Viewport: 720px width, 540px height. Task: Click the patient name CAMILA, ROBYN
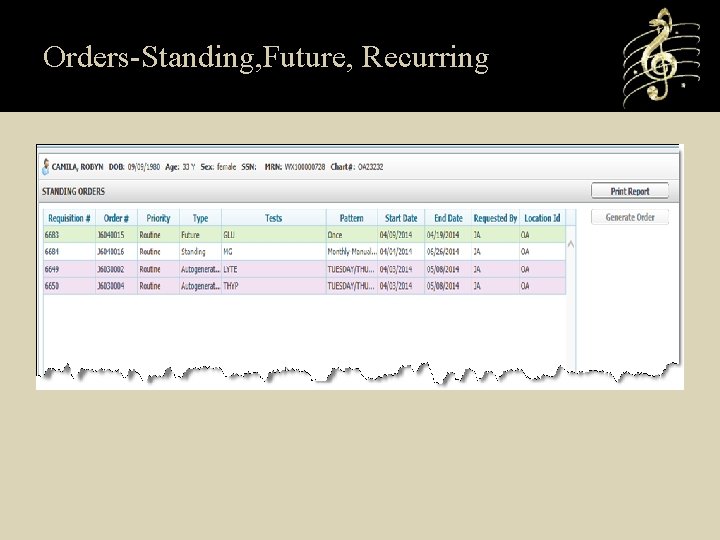pos(77,167)
